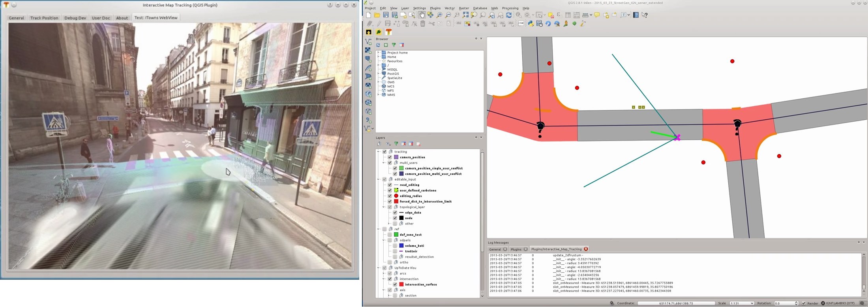This screenshot has height=307, width=868.
Task: Launch the Interactive Map Tracking plugin icon
Action: (x=389, y=32)
